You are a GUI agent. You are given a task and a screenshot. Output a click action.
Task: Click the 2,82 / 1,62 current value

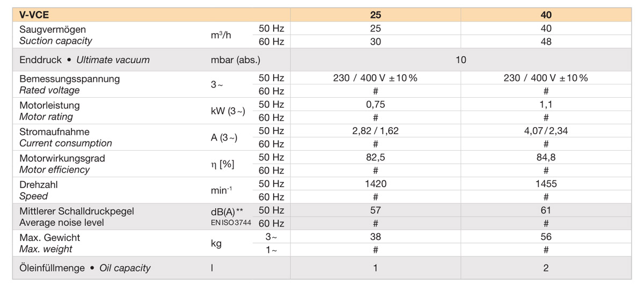point(376,131)
